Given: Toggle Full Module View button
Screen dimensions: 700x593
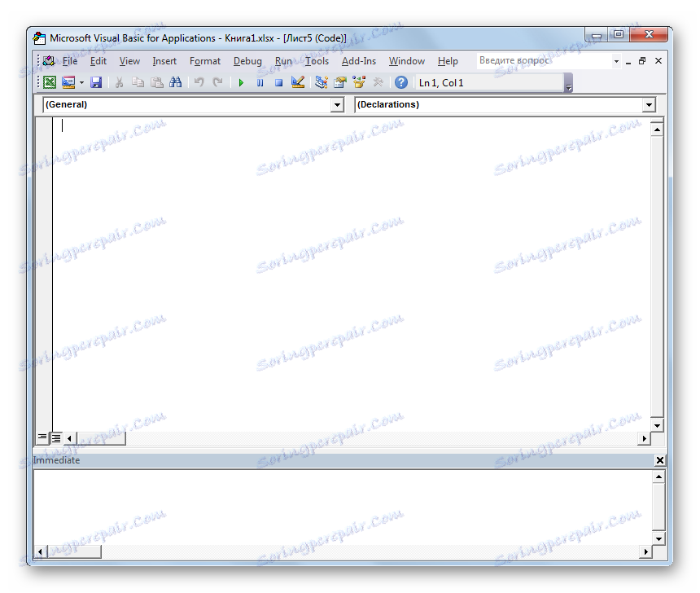Looking at the screenshot, I should point(56,438).
